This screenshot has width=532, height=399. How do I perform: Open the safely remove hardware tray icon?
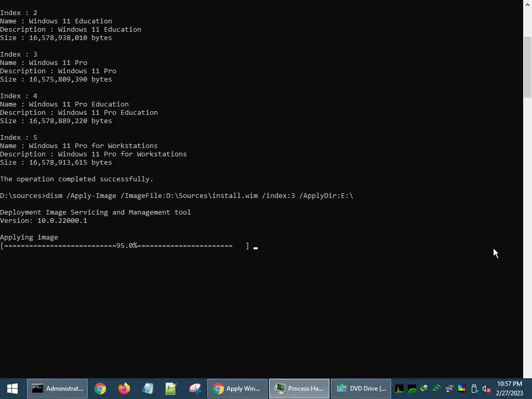point(474,389)
